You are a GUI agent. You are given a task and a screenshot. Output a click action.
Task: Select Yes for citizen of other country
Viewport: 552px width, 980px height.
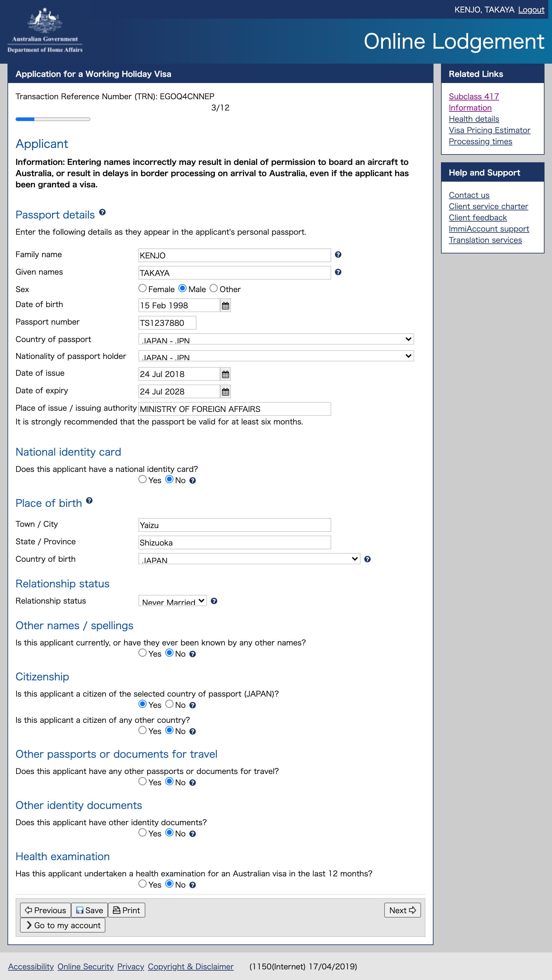pyautogui.click(x=143, y=730)
